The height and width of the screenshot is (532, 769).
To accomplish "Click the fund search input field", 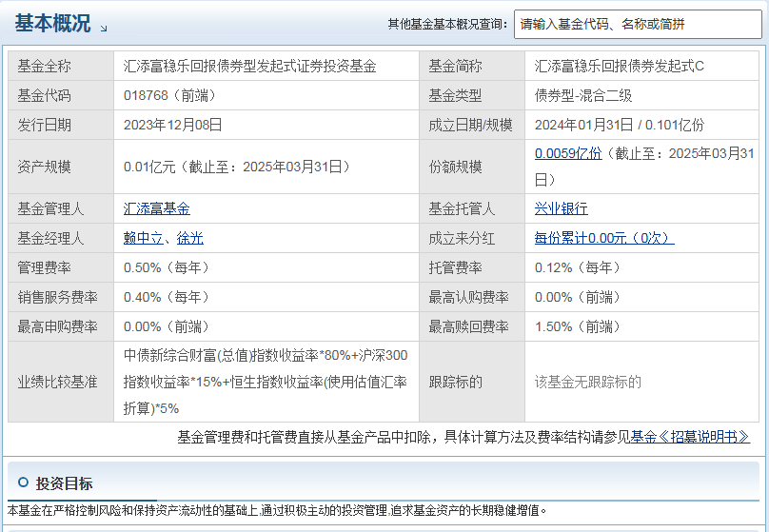I will point(638,24).
